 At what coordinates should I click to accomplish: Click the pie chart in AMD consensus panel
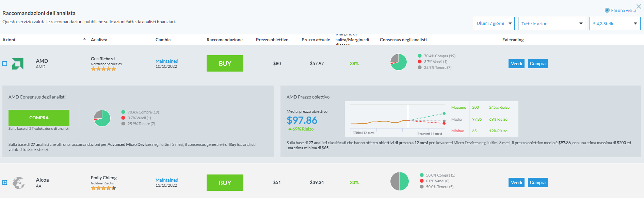[102, 118]
